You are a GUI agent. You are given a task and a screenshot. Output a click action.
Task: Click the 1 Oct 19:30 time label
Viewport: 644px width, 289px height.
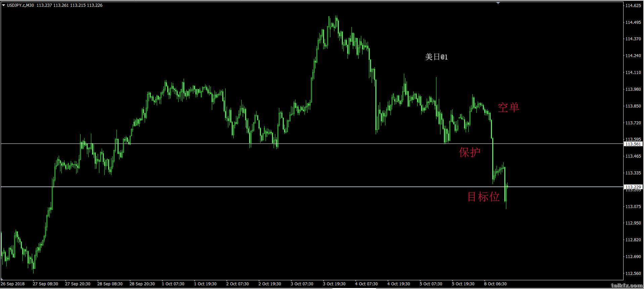(205, 284)
